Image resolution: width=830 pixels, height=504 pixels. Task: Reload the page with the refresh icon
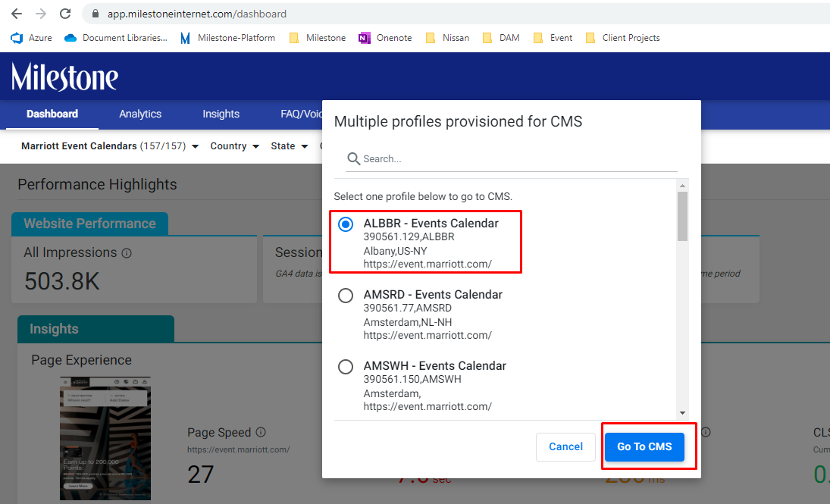pyautogui.click(x=65, y=14)
